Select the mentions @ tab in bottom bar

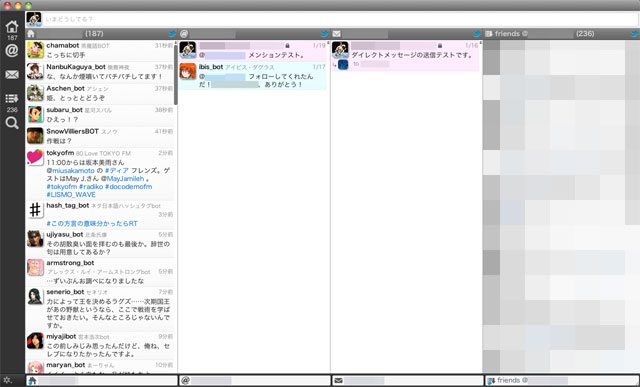(x=255, y=380)
